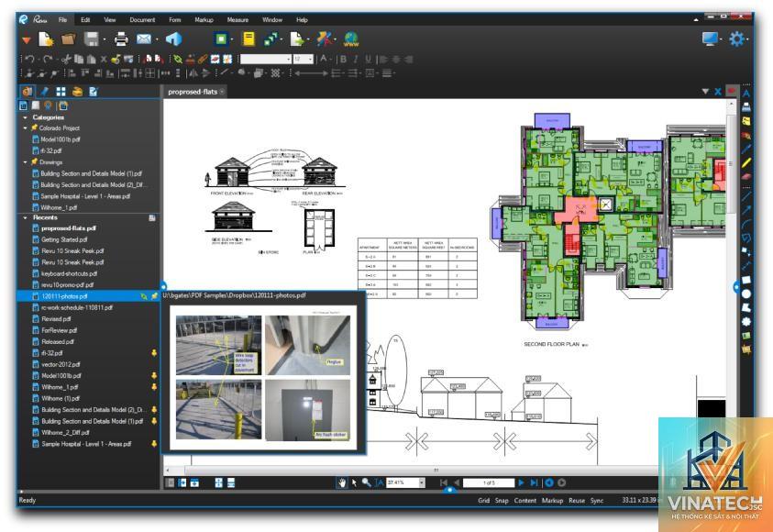This screenshot has width=773, height=532.
Task: Toggle Grid in the status bar
Action: pyautogui.click(x=483, y=501)
